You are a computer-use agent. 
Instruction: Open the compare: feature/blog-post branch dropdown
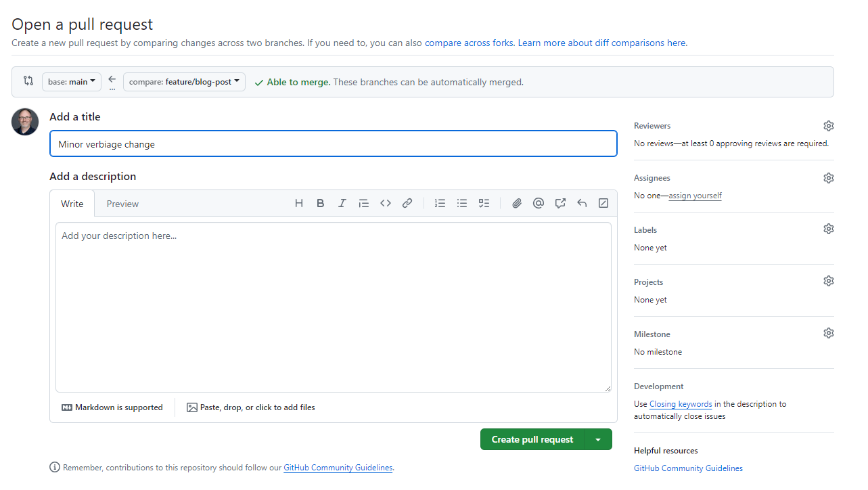[183, 81]
